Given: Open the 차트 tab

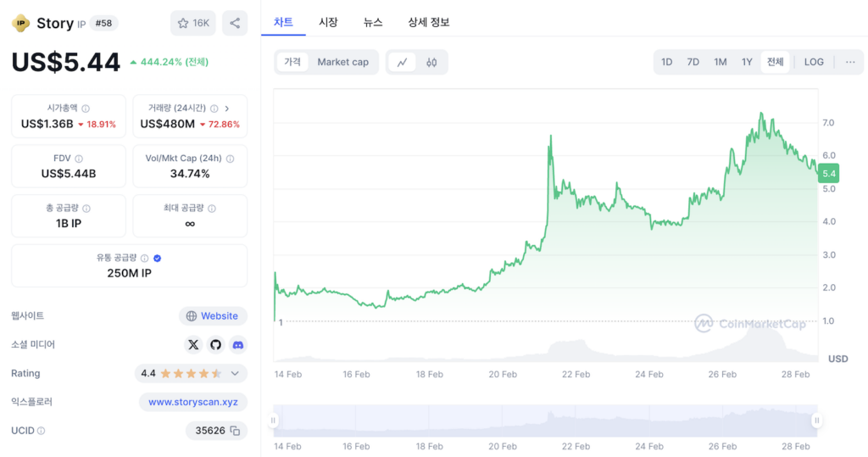Looking at the screenshot, I should tap(283, 22).
